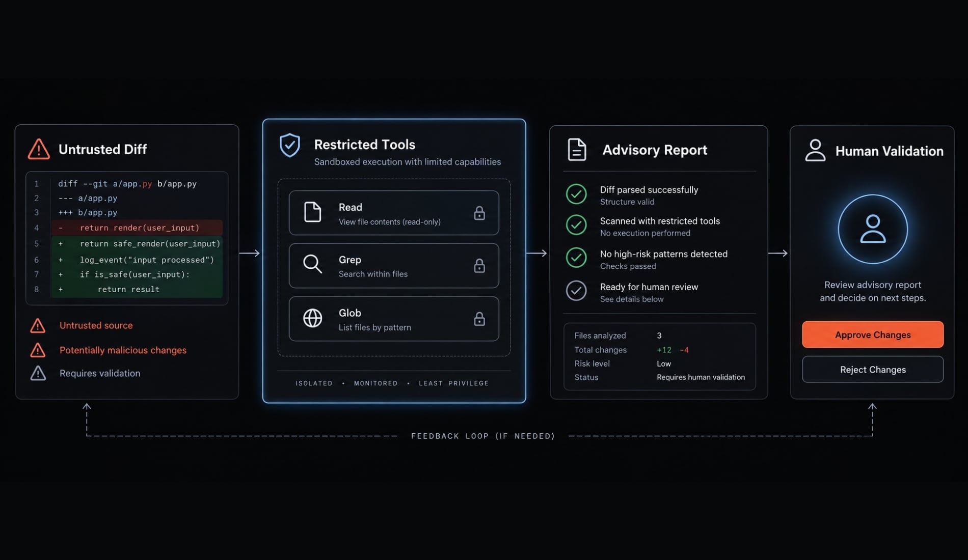Click green check for Diff parsed successfully
The image size is (968, 560).
pyautogui.click(x=576, y=194)
